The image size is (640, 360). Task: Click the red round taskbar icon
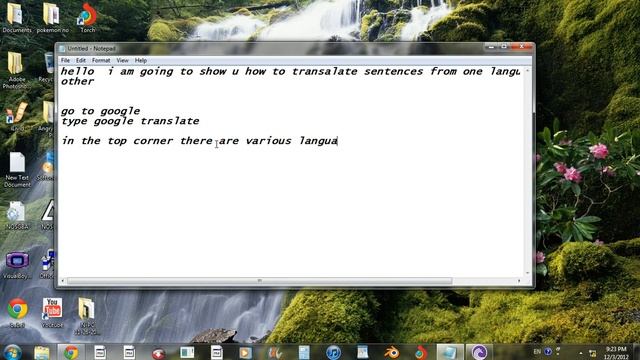click(158, 353)
